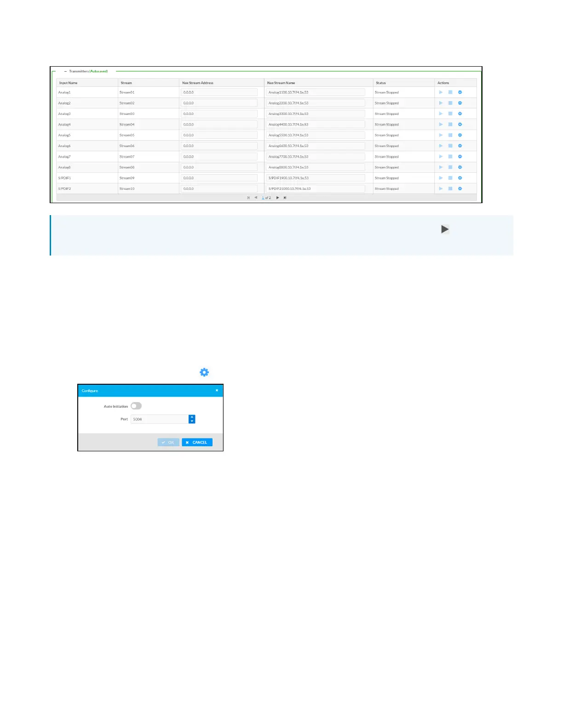Image resolution: width=563 pixels, height=728 pixels.
Task: Open configure gear for Analog1 row
Action: click(x=460, y=92)
